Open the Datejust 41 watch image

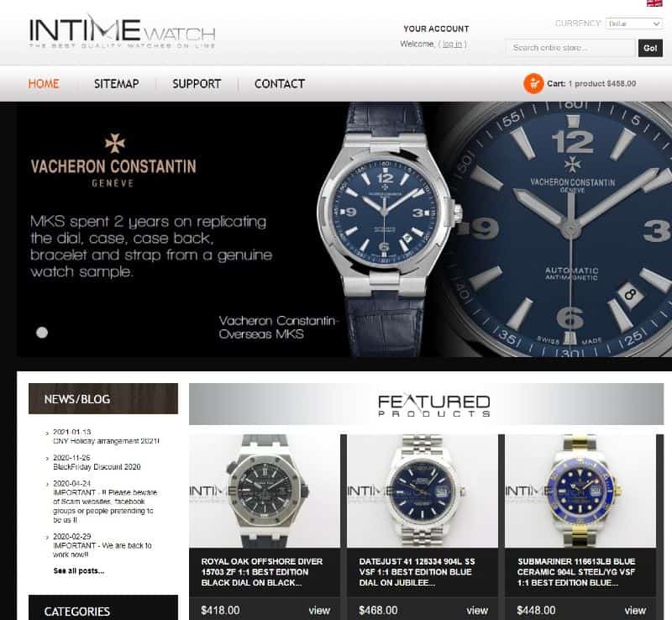point(423,491)
